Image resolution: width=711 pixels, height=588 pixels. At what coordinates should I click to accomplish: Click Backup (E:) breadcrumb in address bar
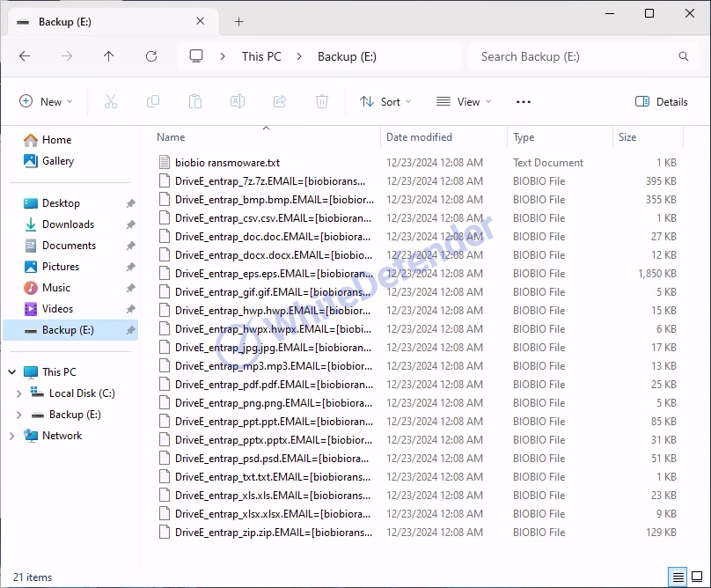click(x=347, y=56)
